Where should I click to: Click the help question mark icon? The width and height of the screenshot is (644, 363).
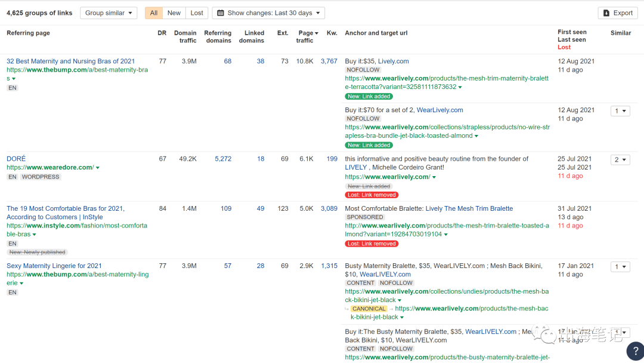click(636, 351)
